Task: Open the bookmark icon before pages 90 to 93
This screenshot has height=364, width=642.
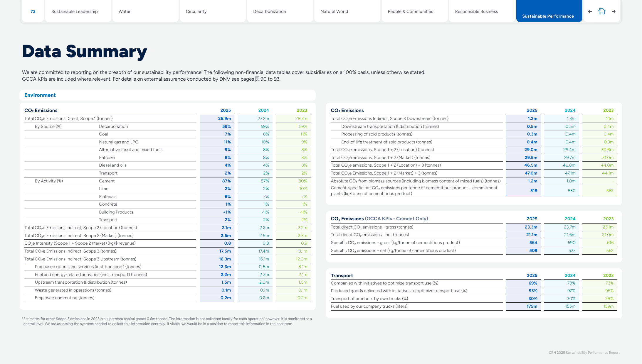Action: coord(257,79)
